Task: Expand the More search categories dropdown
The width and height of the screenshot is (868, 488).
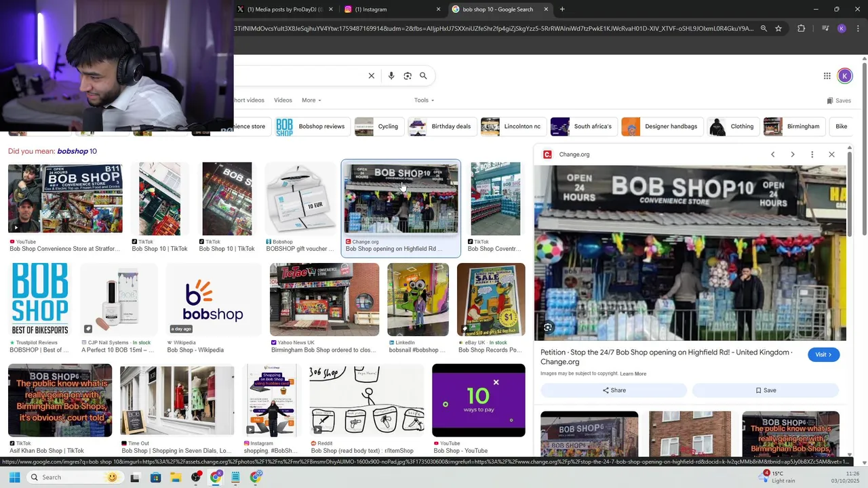Action: tap(311, 100)
